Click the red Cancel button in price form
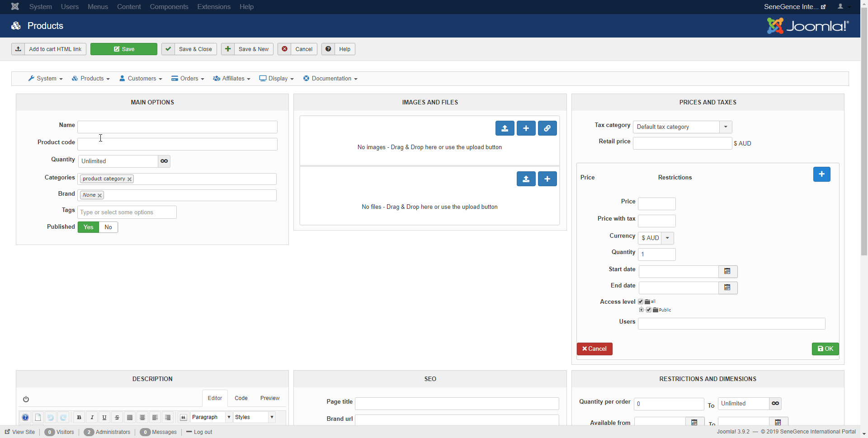This screenshot has width=868, height=438. [594, 349]
